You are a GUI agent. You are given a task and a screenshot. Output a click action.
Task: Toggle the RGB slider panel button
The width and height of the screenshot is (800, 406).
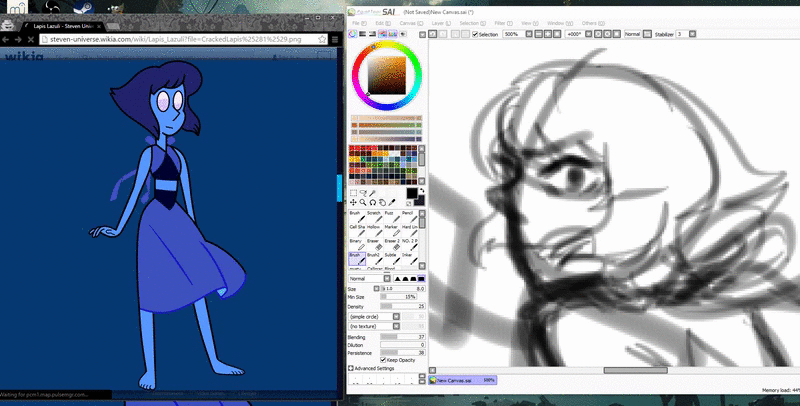click(362, 34)
